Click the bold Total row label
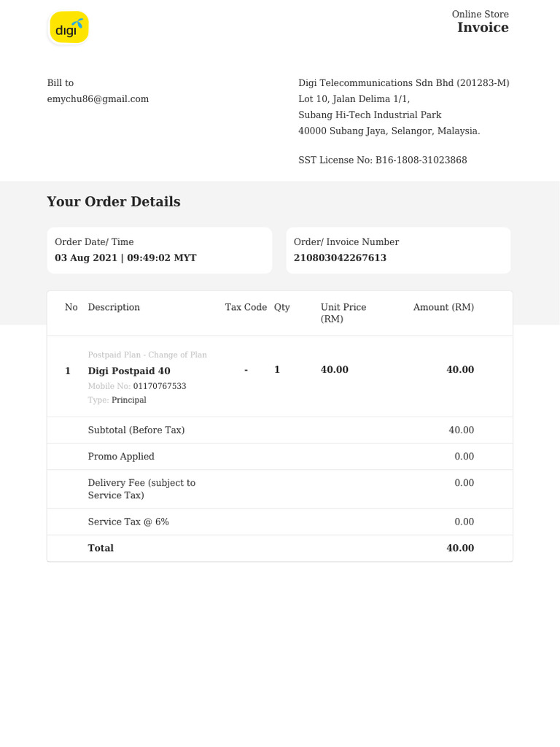 101,549
